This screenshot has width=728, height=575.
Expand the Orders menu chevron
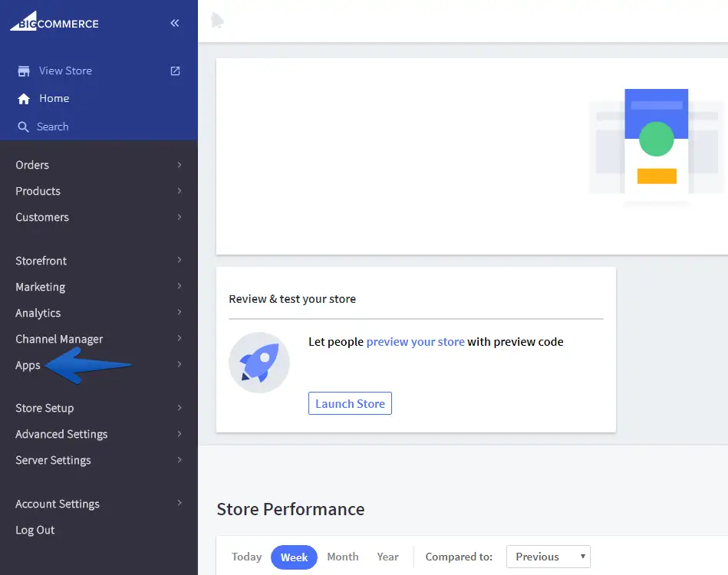point(180,165)
